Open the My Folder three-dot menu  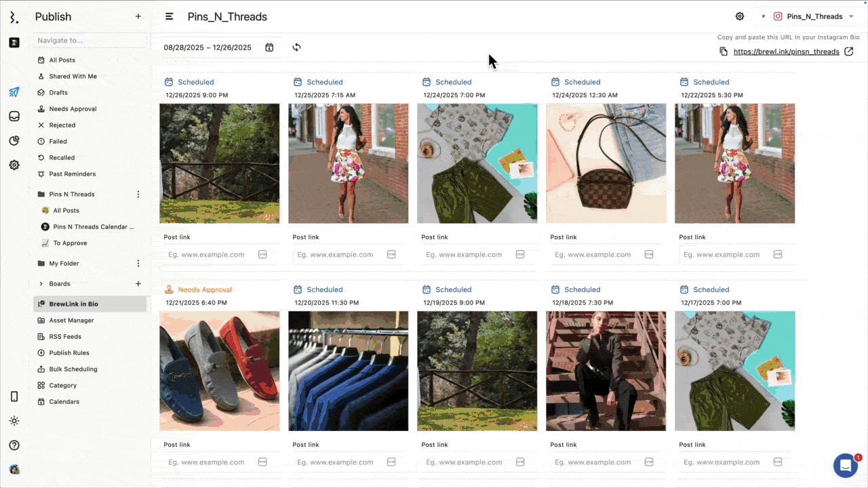click(x=138, y=264)
